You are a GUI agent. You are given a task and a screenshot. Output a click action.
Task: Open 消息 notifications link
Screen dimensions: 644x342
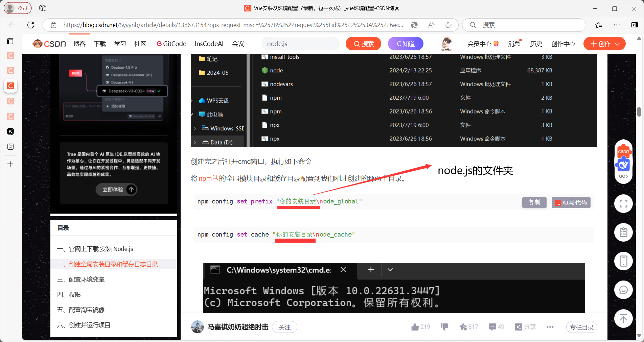click(x=514, y=44)
